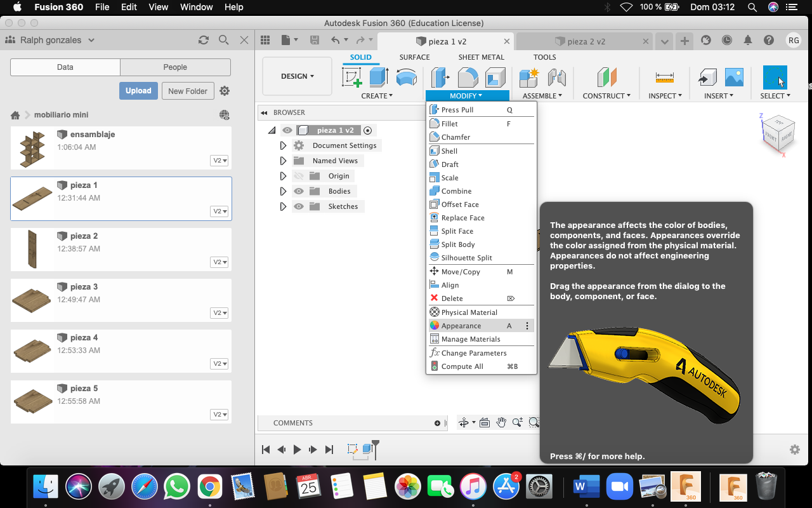Open the Help question mark menu
Screen dimensions: 812x508
(x=769, y=40)
